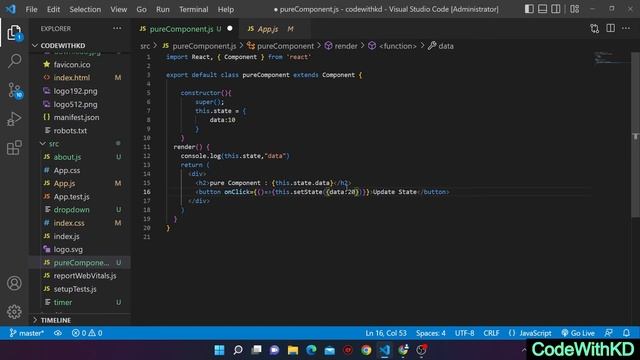
Task: Open the Search view icon
Action: coord(14,61)
